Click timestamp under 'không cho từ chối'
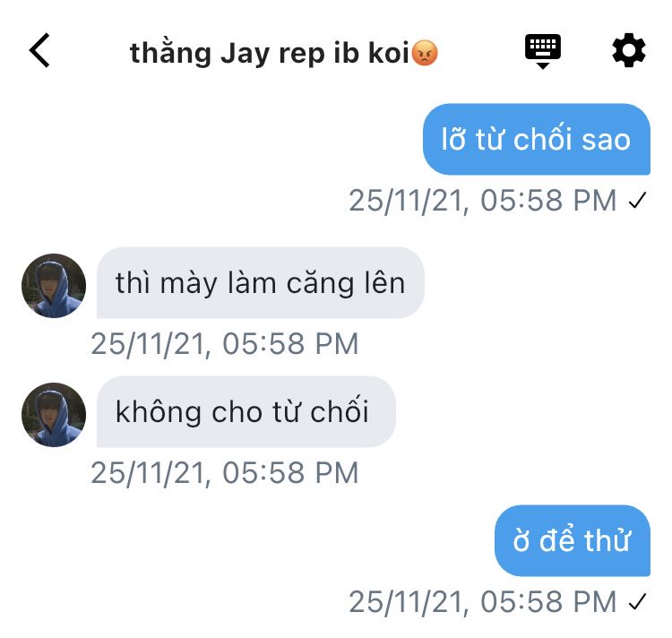 coord(225,472)
